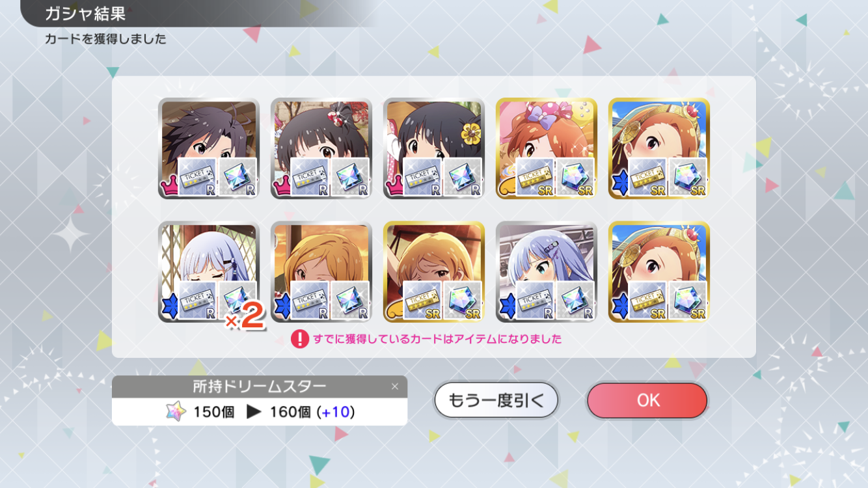Image resolution: width=868 pixels, height=488 pixels.
Task: Tap the もう一度引く (draw again) button
Action: pos(496,400)
